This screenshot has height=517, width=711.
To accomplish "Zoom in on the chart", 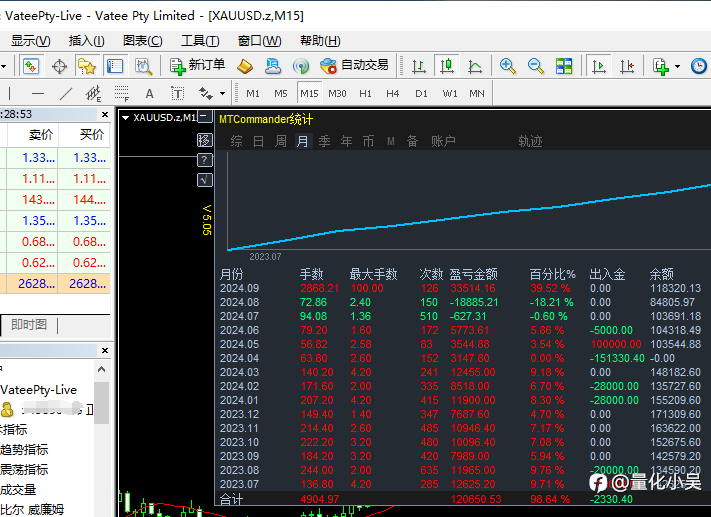I will (x=507, y=67).
